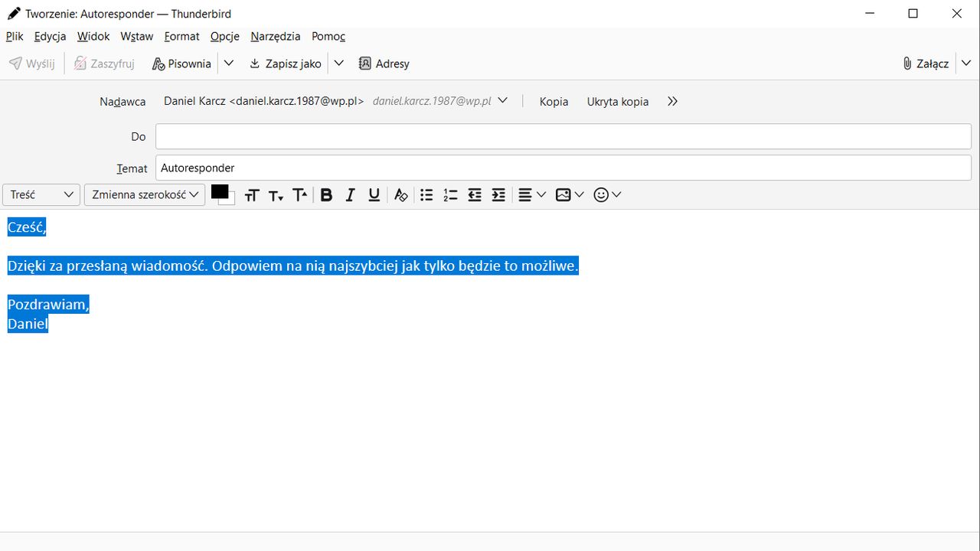Click the Ukryta kopia link
Viewport: 980px width, 551px height.
tap(618, 101)
